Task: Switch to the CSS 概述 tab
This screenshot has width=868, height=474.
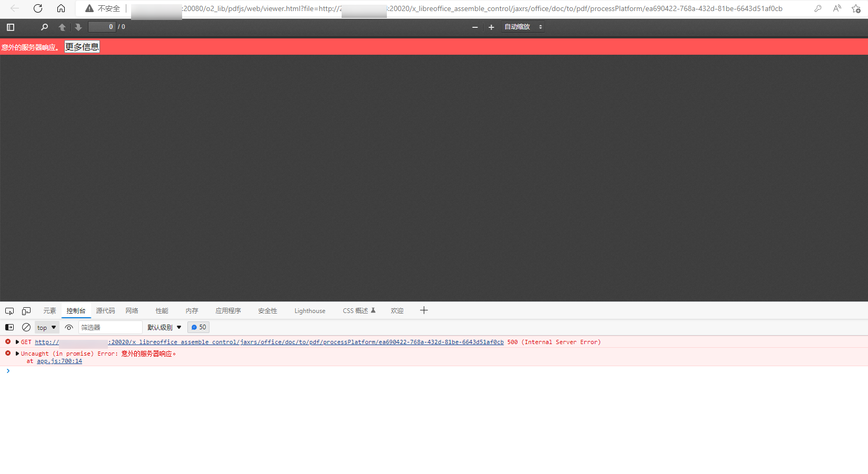Action: (359, 311)
